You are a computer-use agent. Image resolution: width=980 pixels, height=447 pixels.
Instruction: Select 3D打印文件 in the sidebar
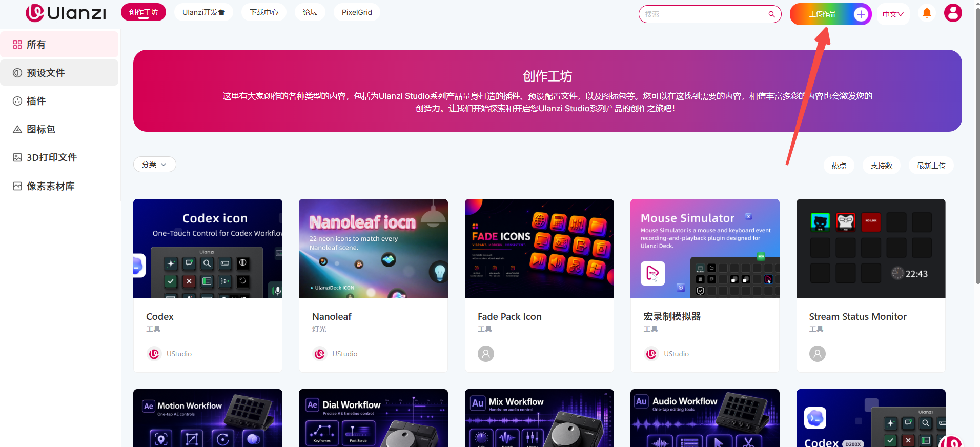click(x=59, y=157)
